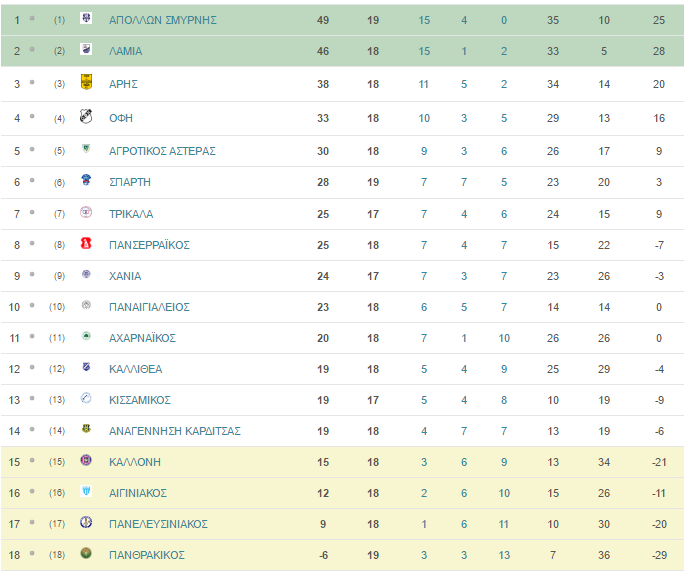Viewport: 684px width, 576px height.
Task: Click position trend dot for ΑΡΗΣ
Action: pos(32,82)
